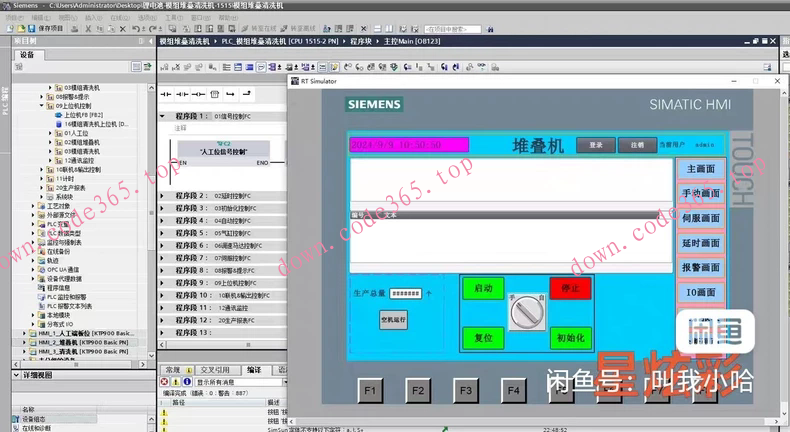The width and height of the screenshot is (790, 432).
Task: Click the Delete X icon in main toolbar
Action: [122, 29]
